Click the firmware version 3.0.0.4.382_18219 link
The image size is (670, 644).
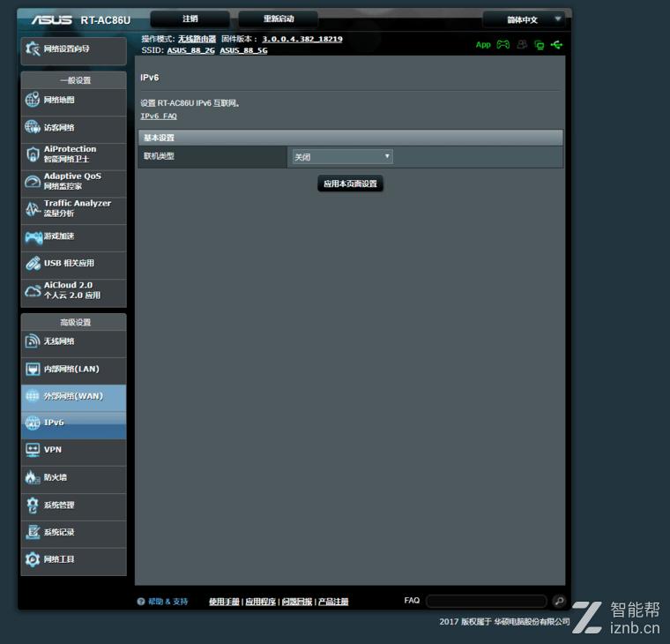[302, 39]
